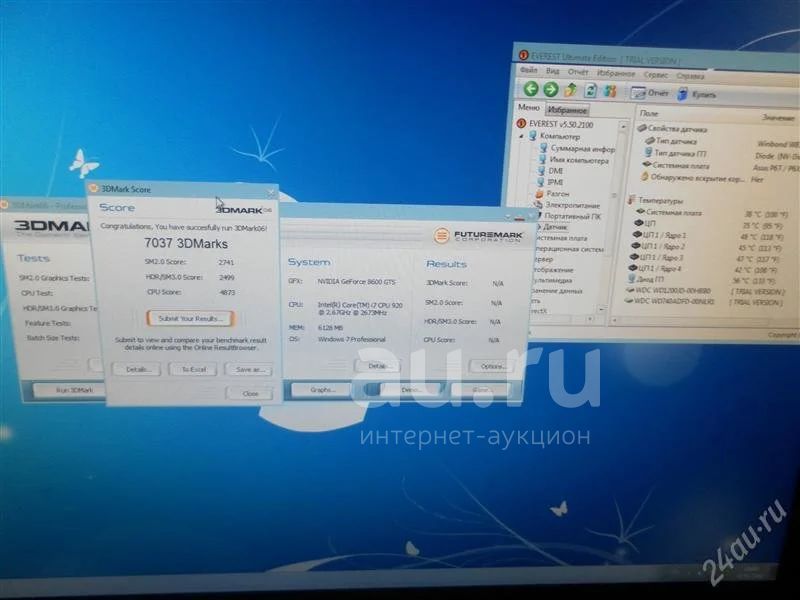Viewport: 800px width, 600px height.
Task: Click Details in the 3DMark Score dialog
Action: (137, 369)
